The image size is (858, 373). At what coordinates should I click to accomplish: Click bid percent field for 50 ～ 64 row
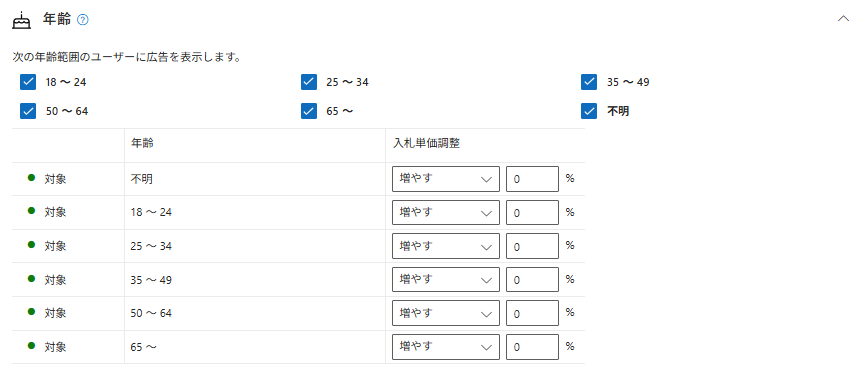click(532, 313)
